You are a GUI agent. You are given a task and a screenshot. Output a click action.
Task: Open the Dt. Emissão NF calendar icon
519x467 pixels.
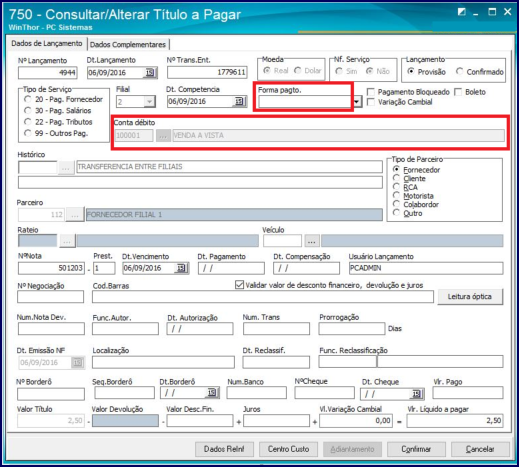click(77, 363)
